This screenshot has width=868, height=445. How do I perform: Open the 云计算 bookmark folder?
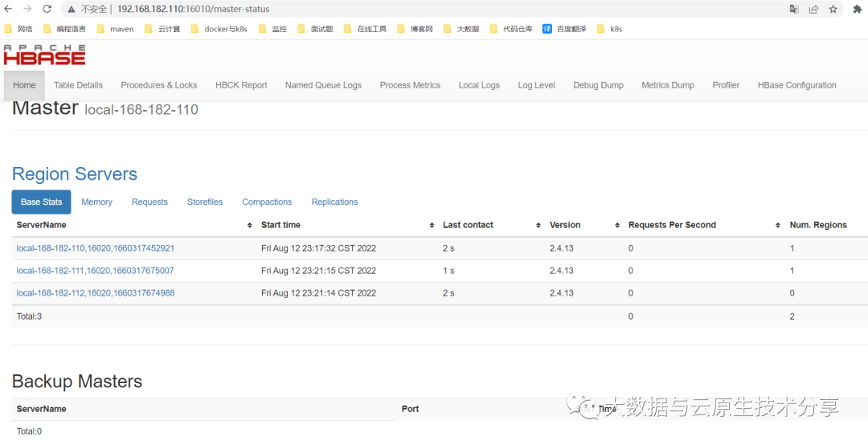[162, 30]
